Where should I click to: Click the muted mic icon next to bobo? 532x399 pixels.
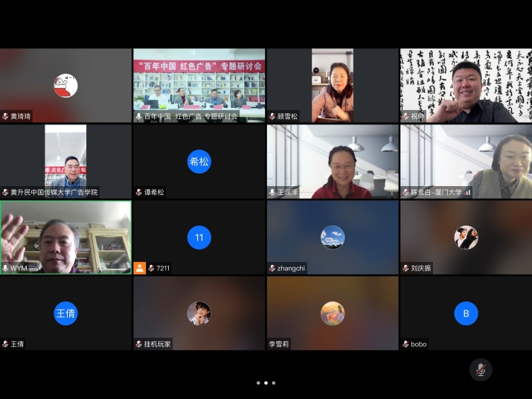point(406,344)
